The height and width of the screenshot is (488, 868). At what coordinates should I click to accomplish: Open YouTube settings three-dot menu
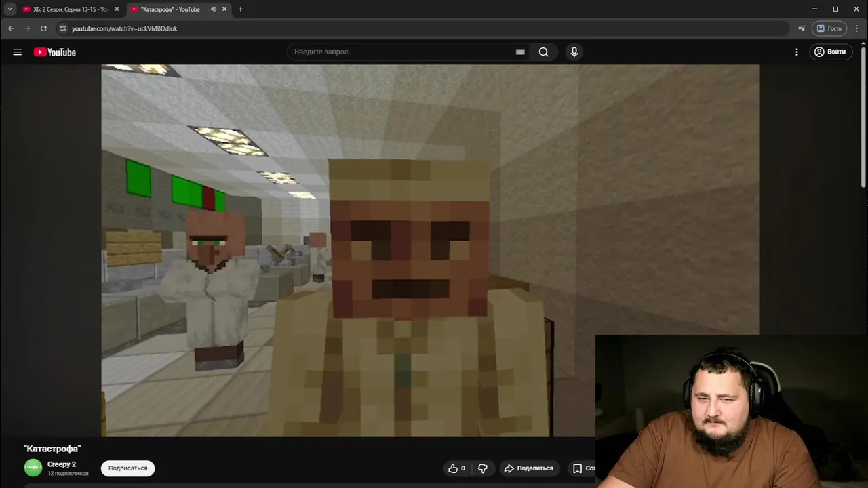pyautogui.click(x=797, y=52)
